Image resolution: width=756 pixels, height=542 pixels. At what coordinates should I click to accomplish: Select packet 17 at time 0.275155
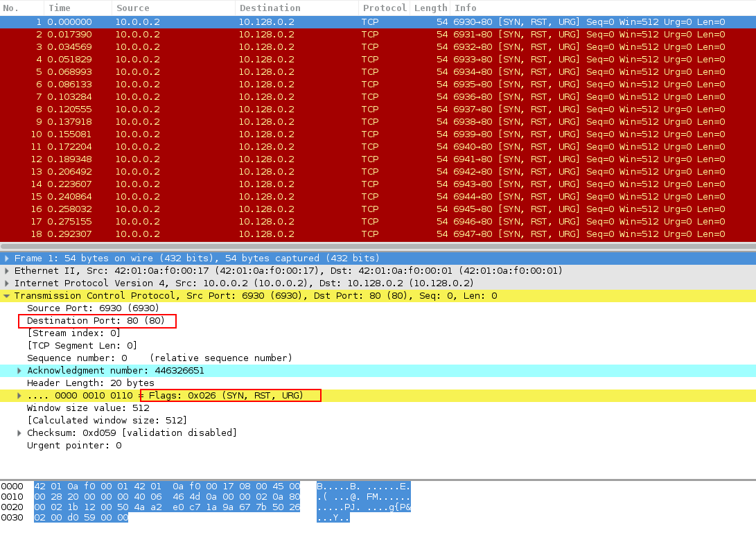click(378, 222)
